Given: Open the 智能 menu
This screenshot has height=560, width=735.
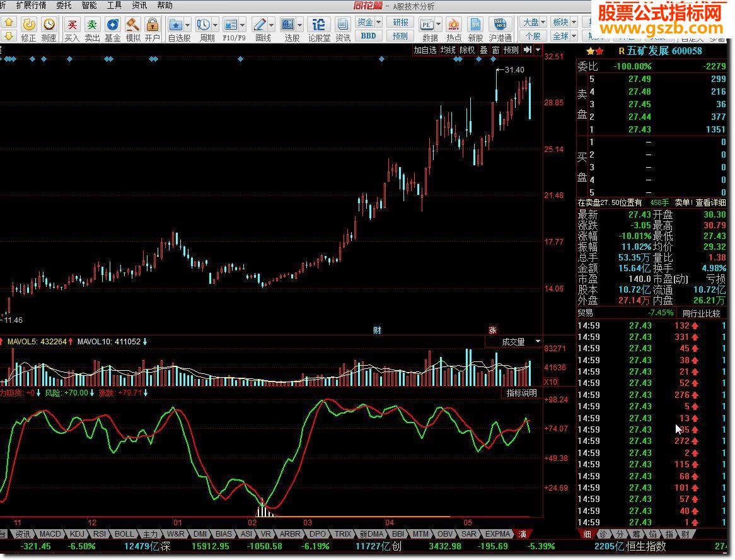Looking at the screenshot, I should pos(89,5).
